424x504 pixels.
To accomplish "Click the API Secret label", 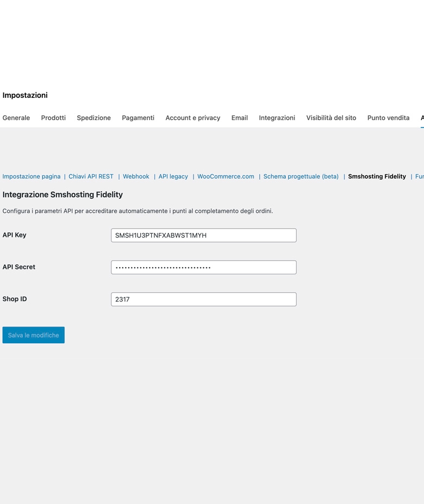I will [19, 267].
